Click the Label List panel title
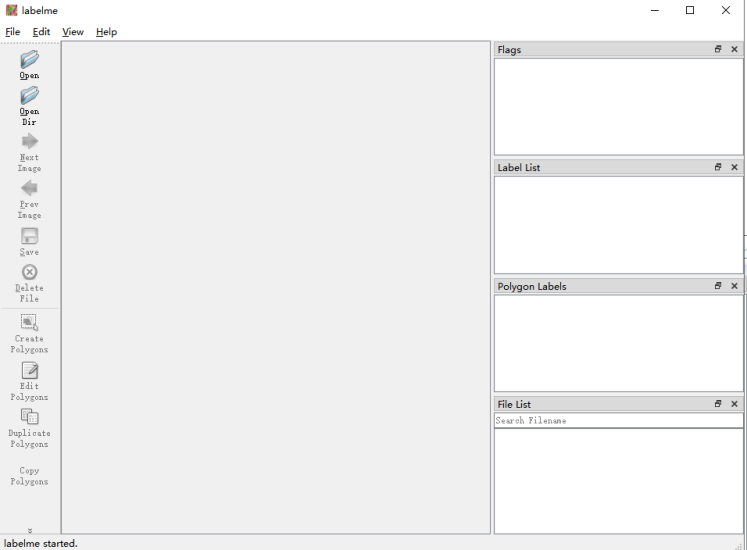 [x=519, y=167]
